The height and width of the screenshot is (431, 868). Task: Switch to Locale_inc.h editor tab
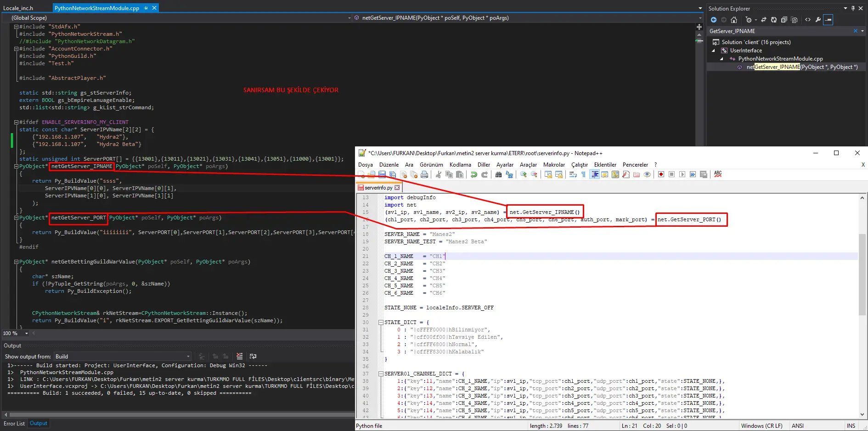pyautogui.click(x=18, y=8)
